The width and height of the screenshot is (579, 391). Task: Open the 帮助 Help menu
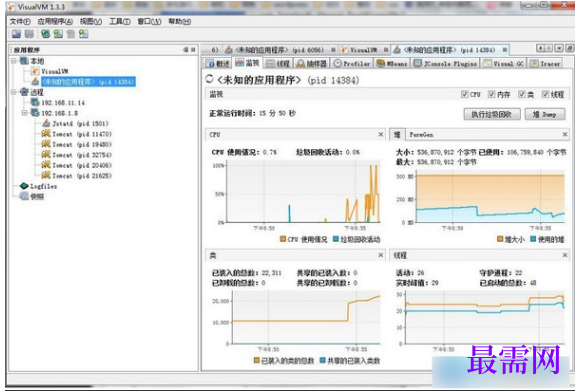click(x=180, y=21)
